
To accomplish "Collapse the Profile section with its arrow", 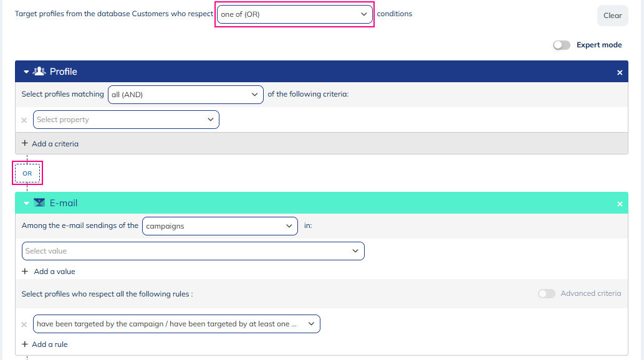I will [x=26, y=72].
